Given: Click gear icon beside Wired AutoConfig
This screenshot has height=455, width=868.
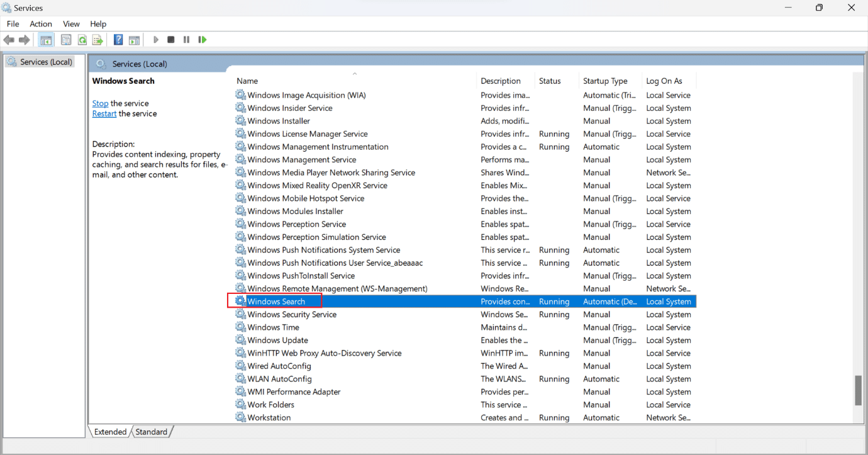Looking at the screenshot, I should [240, 366].
